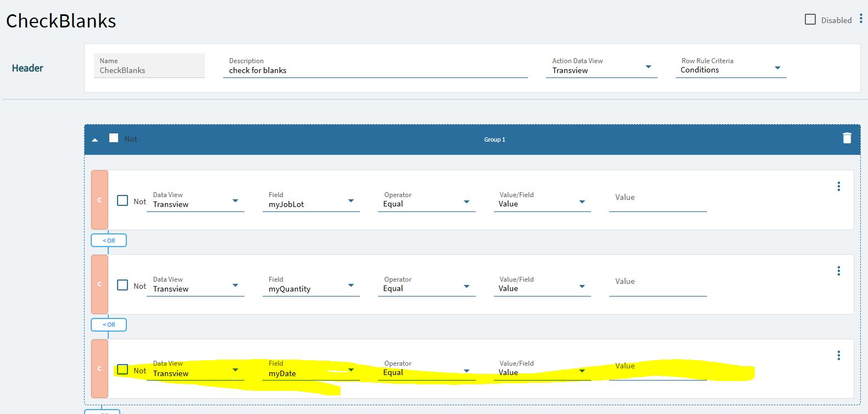Image resolution: width=868 pixels, height=414 pixels.
Task: Click the Name field containing CheckBlanks
Action: 149,66
